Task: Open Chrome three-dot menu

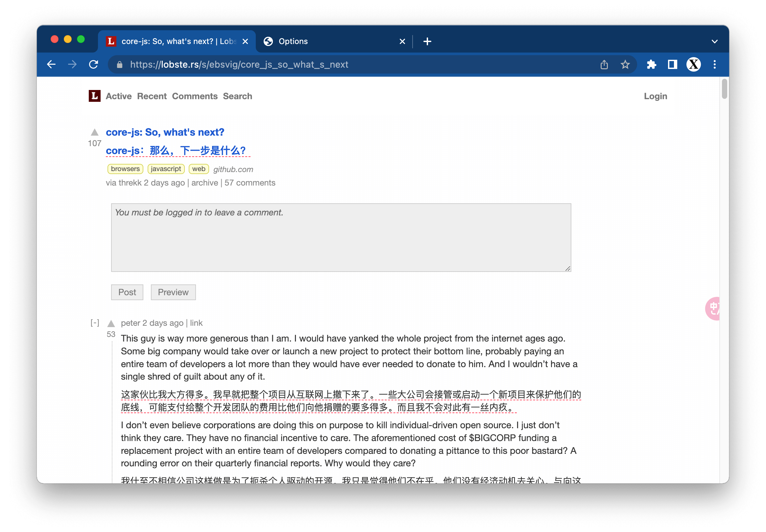Action: (714, 64)
